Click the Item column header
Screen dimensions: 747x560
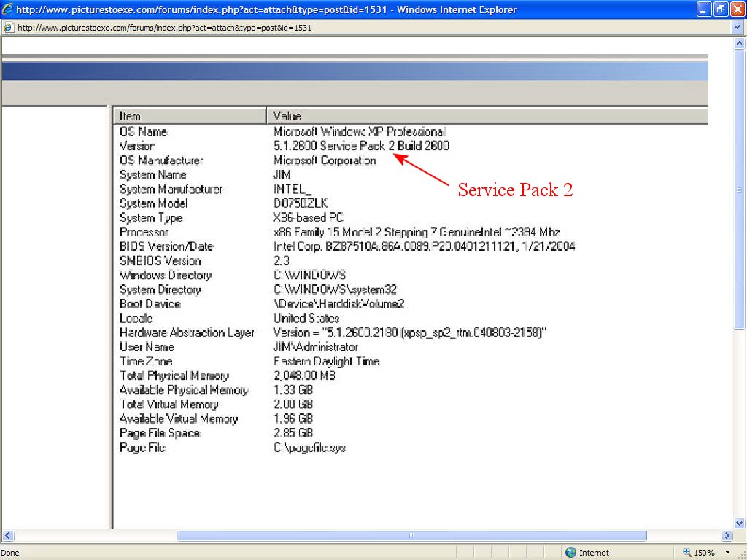(190, 116)
